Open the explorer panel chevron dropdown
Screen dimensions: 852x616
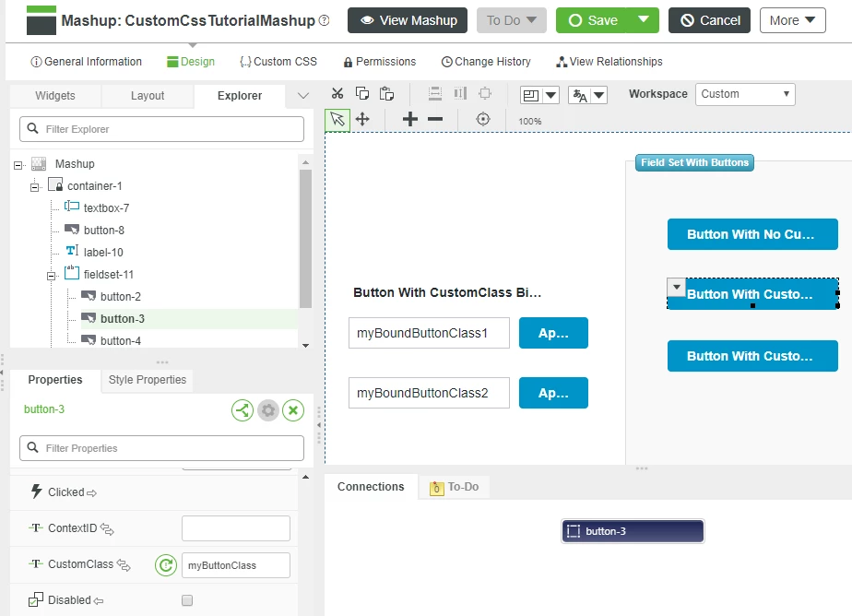pos(303,96)
